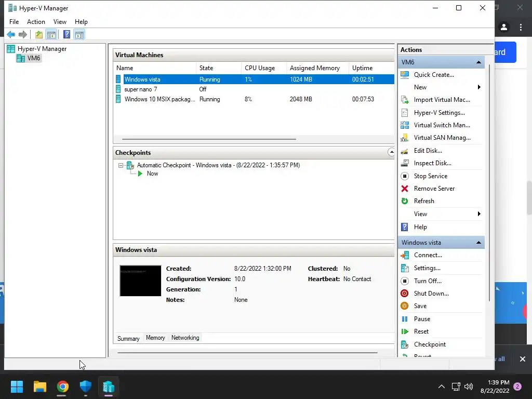
Task: Click the Import Virtual Machine icon
Action: (405, 100)
